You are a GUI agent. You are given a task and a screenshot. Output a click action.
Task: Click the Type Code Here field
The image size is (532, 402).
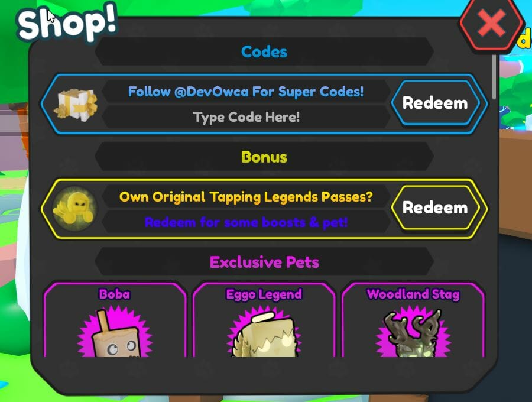coord(246,118)
